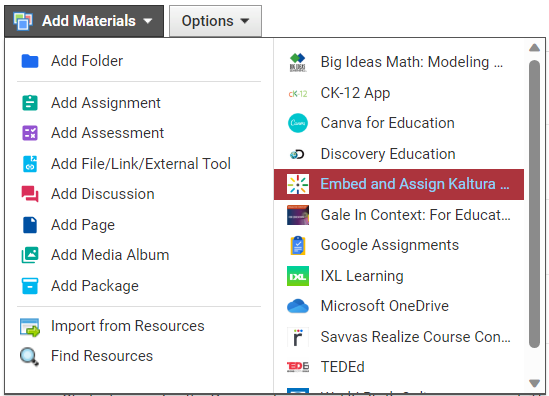Click the scroll-up arrow in app list
The width and height of the screenshot is (549, 396).
click(x=534, y=48)
